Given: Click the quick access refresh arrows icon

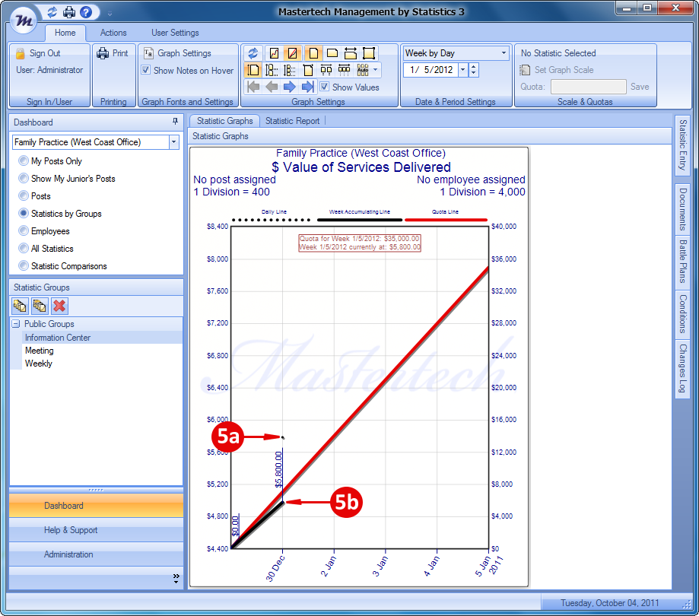Looking at the screenshot, I should click(x=52, y=12).
